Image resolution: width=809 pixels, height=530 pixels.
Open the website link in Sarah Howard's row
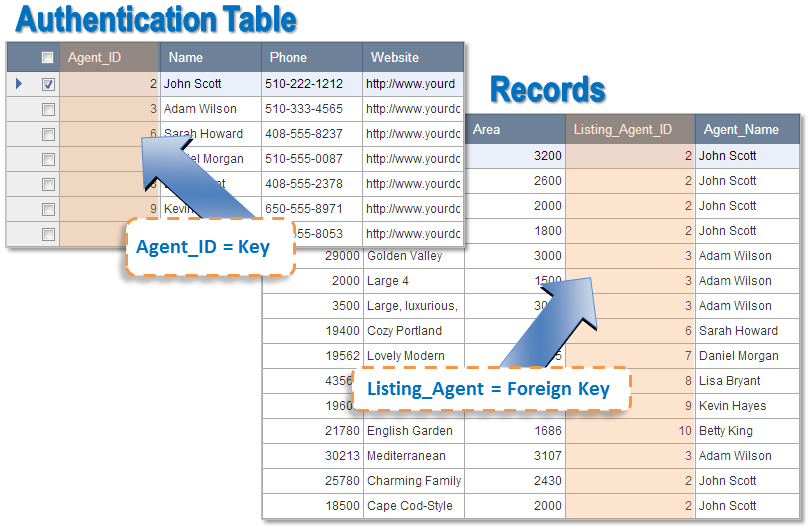tap(413, 134)
